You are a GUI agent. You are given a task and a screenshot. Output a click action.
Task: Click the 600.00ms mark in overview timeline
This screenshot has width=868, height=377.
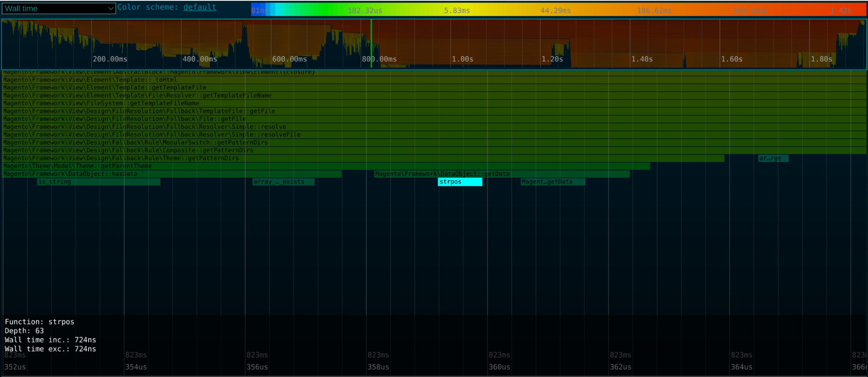(x=290, y=59)
